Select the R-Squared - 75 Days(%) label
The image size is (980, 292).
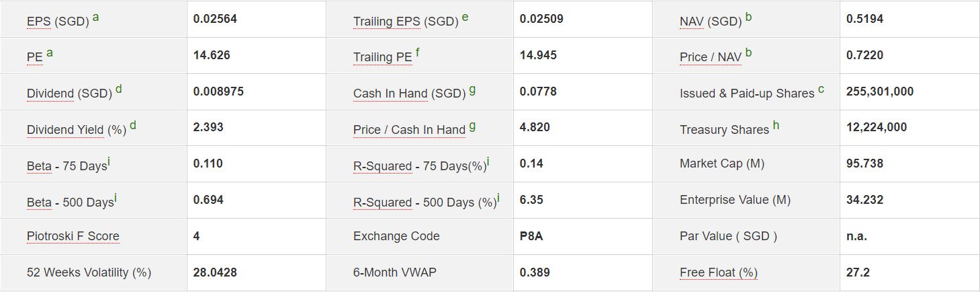[419, 166]
